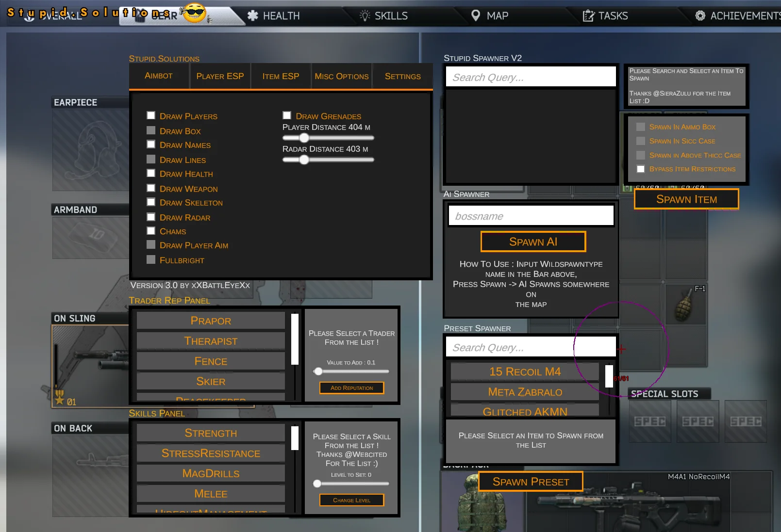Viewport: 781px width, 532px height.
Task: Check Spawn In Ammo Box option
Action: click(641, 127)
